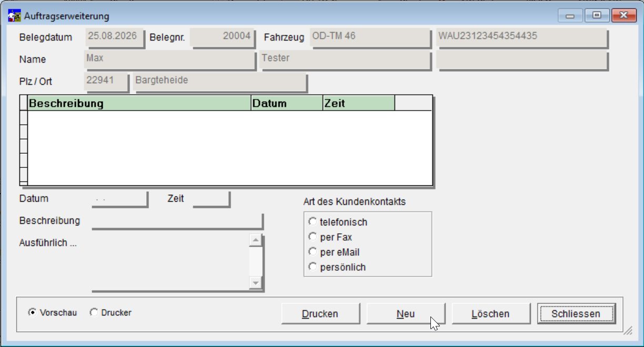Click inside the Ausführlich text area
This screenshot has height=347, width=644.
click(x=171, y=262)
